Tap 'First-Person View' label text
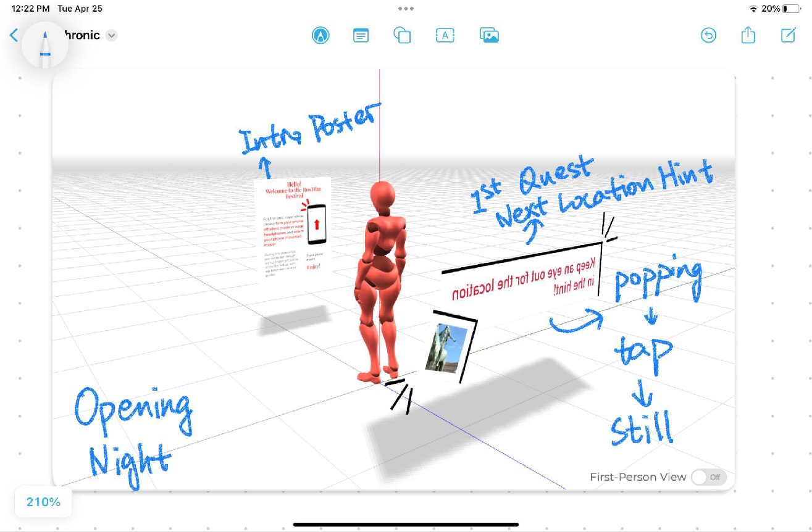The height and width of the screenshot is (532, 812). 638,477
